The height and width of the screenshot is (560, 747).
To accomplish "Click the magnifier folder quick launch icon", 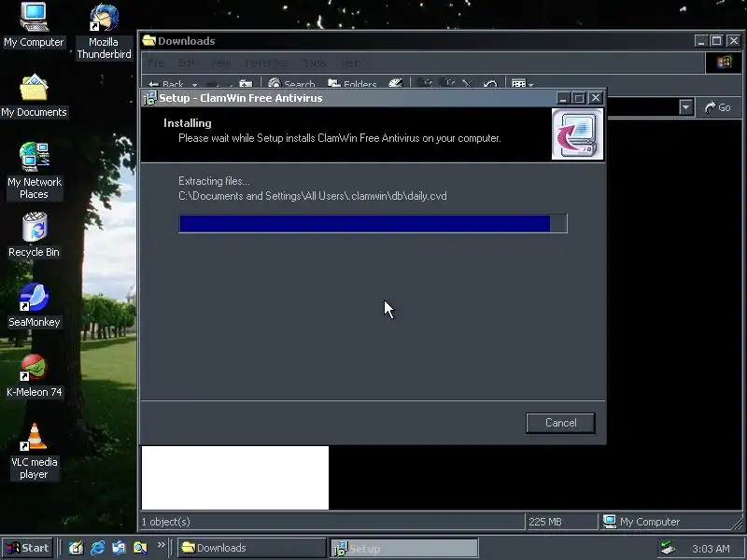I will pyautogui.click(x=140, y=548).
